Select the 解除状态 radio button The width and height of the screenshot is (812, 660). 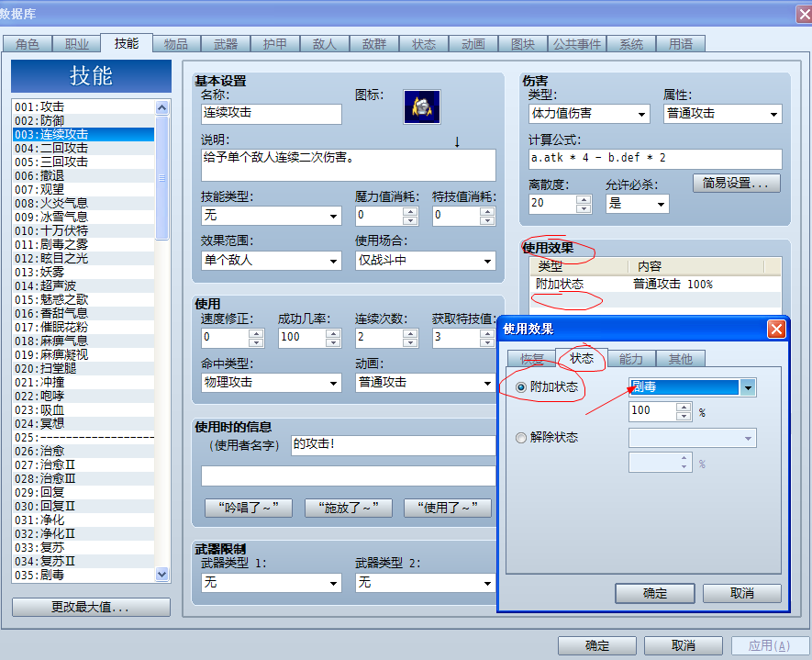[x=521, y=438]
